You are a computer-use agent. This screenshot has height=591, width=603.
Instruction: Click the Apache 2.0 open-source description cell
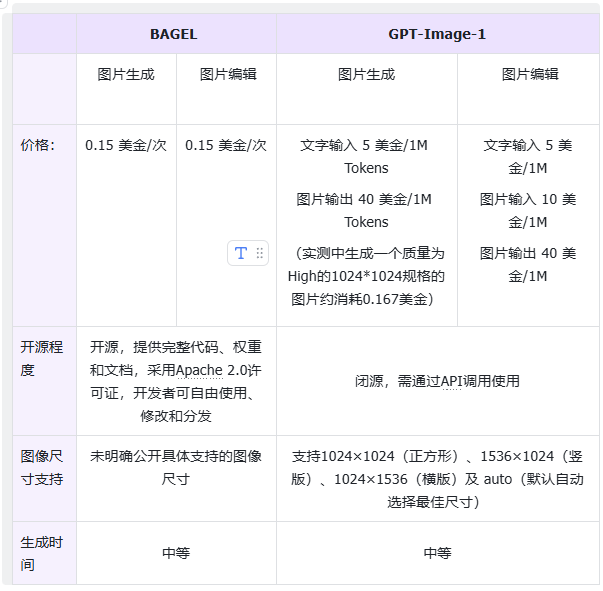coord(176,381)
